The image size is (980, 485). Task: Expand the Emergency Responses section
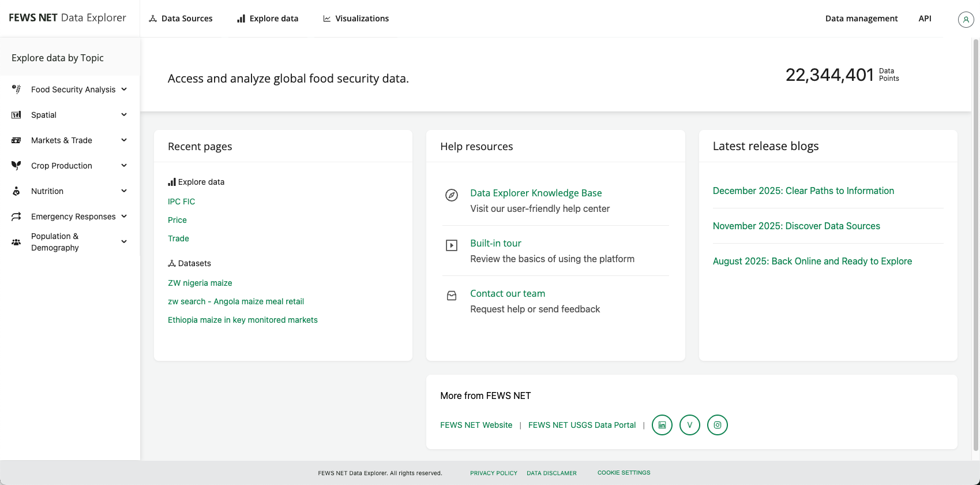pyautogui.click(x=124, y=217)
